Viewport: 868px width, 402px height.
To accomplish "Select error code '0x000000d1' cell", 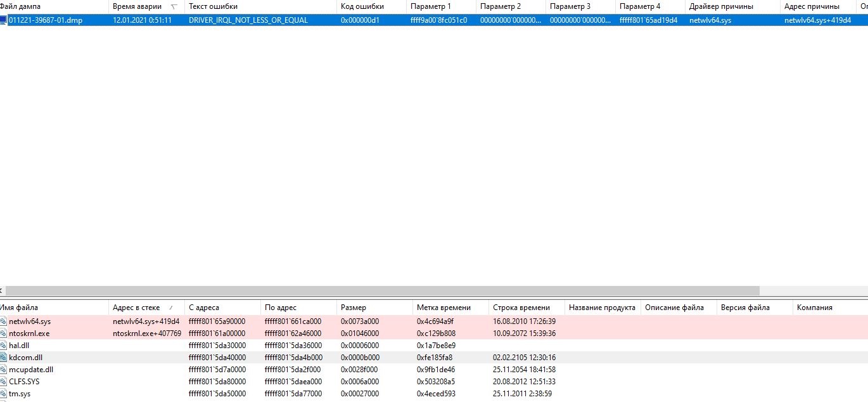I will (360, 20).
